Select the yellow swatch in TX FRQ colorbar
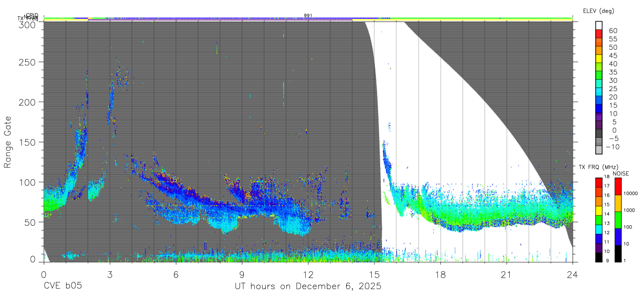This screenshot has height=297, width=644. coord(598,211)
